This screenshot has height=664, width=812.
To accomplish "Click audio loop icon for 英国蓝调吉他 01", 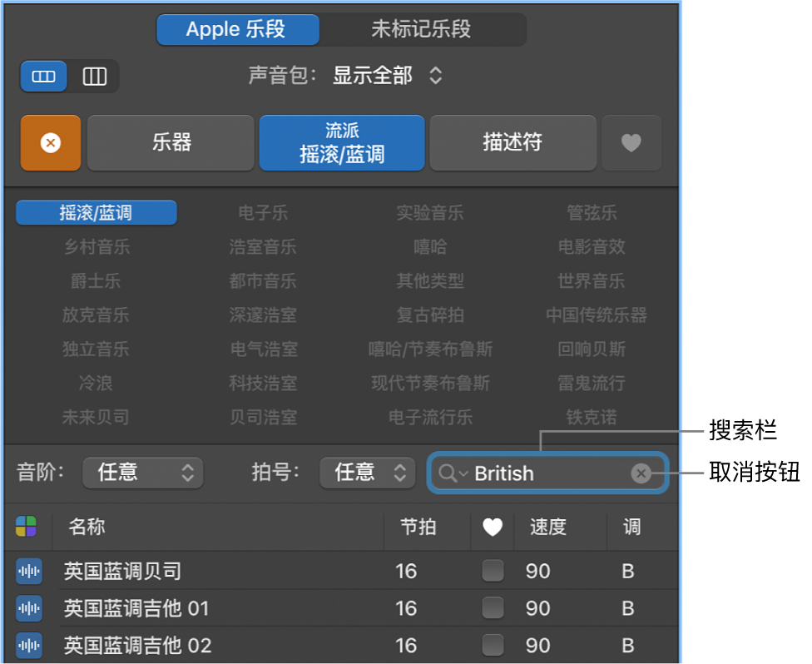I will pos(29,608).
